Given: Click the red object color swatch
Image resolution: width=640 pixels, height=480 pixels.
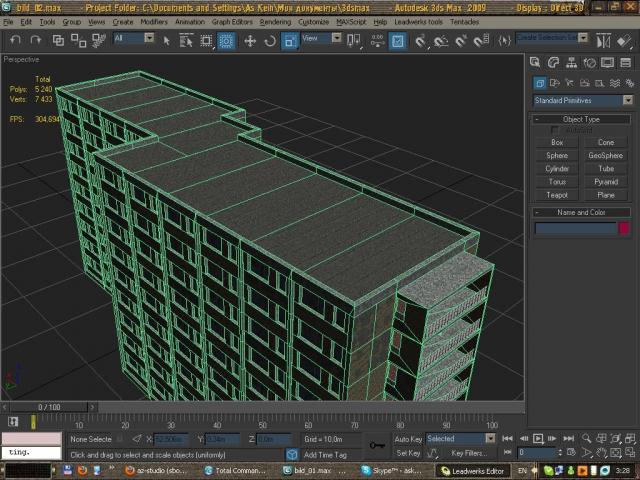Looking at the screenshot, I should coord(625,228).
